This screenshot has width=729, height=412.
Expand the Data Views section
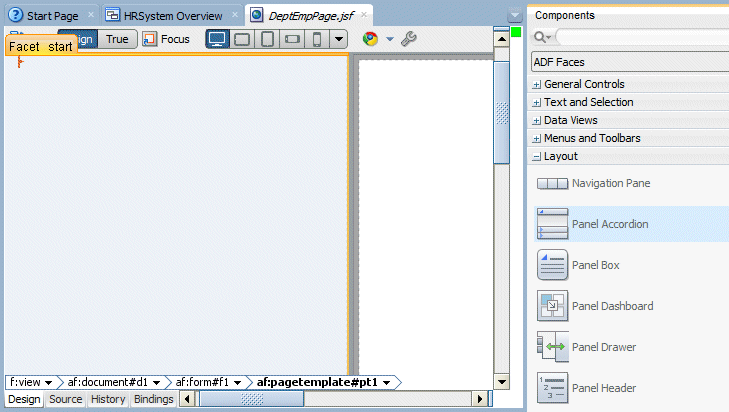(537, 121)
